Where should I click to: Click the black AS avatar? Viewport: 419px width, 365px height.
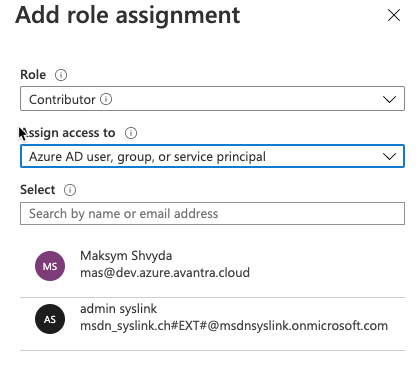click(50, 319)
